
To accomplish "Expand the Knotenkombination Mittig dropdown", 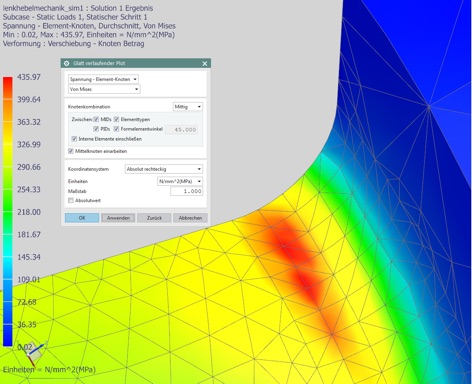I will tap(188, 107).
